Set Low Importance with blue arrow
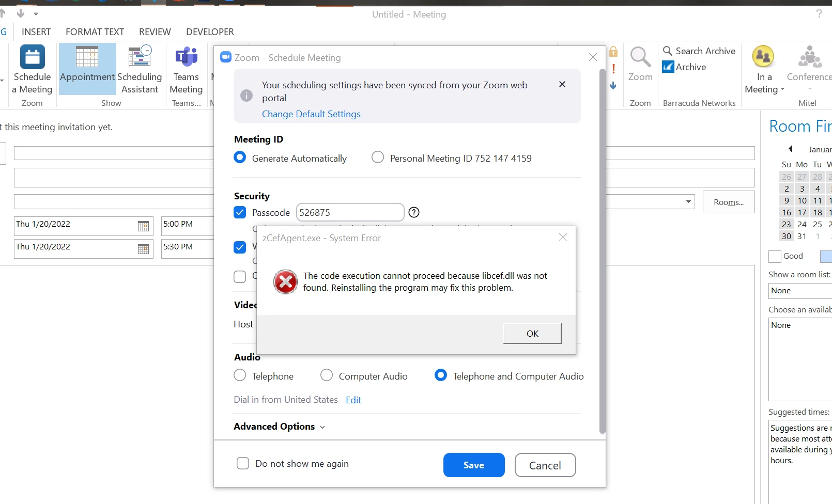 [x=613, y=86]
